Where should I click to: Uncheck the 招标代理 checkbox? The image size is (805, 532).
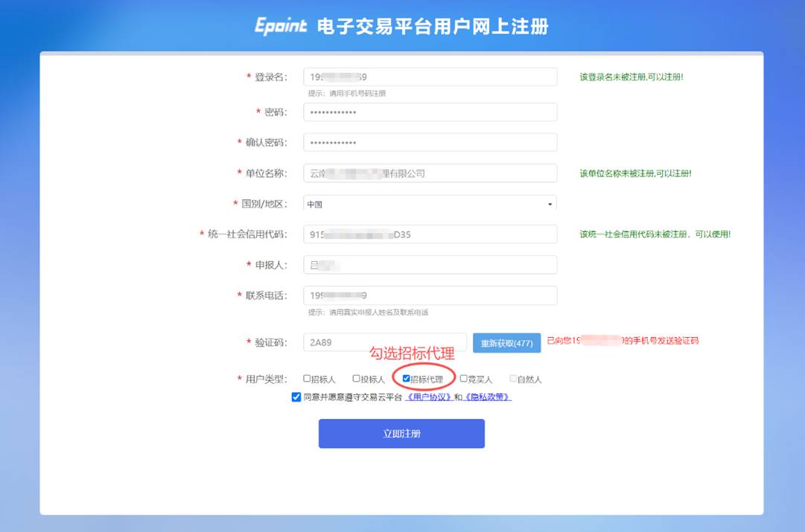[x=406, y=379]
